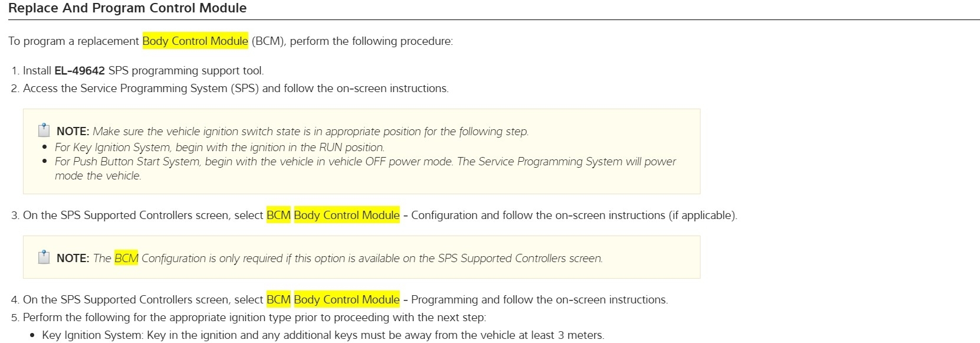Click the "Key Ignition System: Key in the ignition" bullet
The image size is (980, 343).
pos(323,335)
